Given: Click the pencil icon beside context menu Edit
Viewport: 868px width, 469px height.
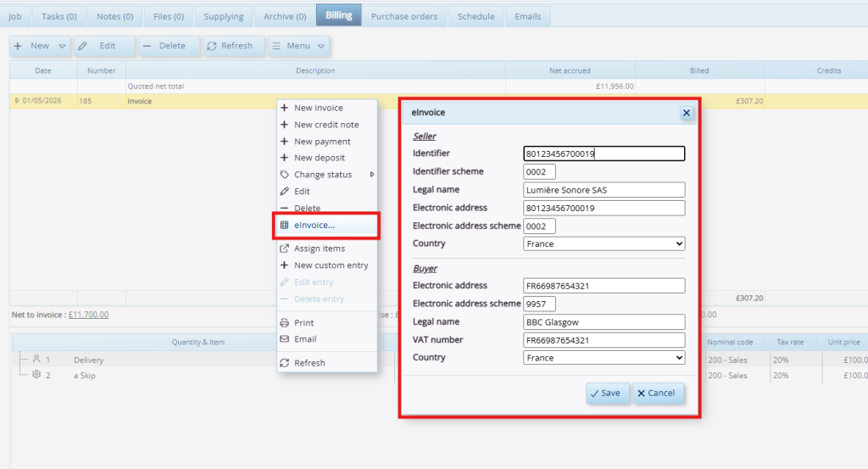Looking at the screenshot, I should [284, 191].
